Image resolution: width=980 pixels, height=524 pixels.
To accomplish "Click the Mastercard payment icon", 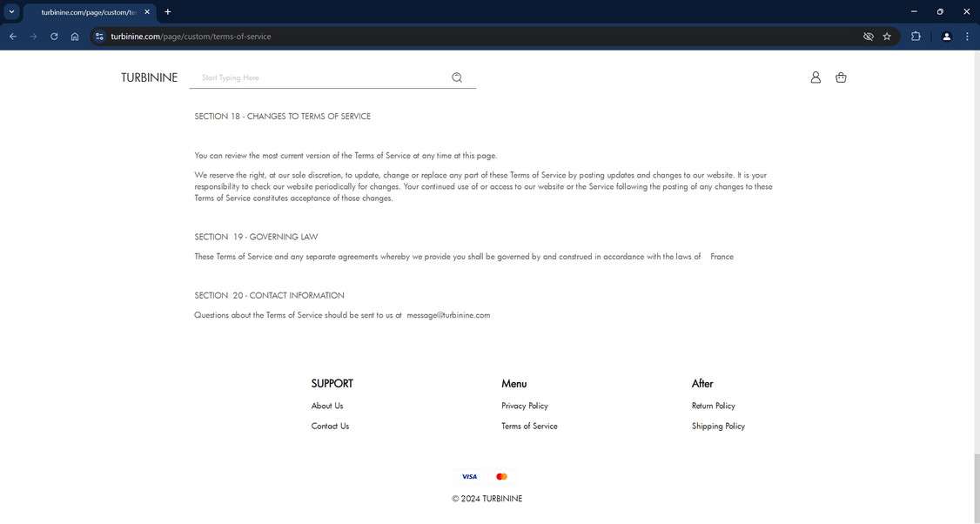I will point(501,476).
